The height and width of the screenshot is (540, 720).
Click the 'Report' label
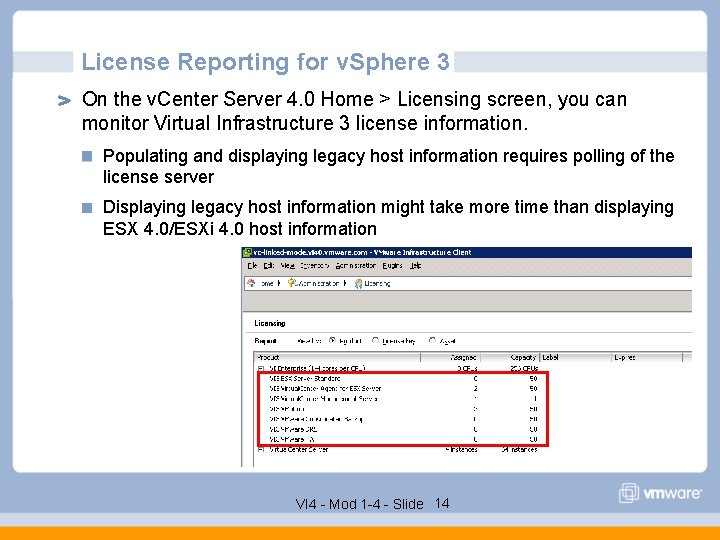point(265,341)
